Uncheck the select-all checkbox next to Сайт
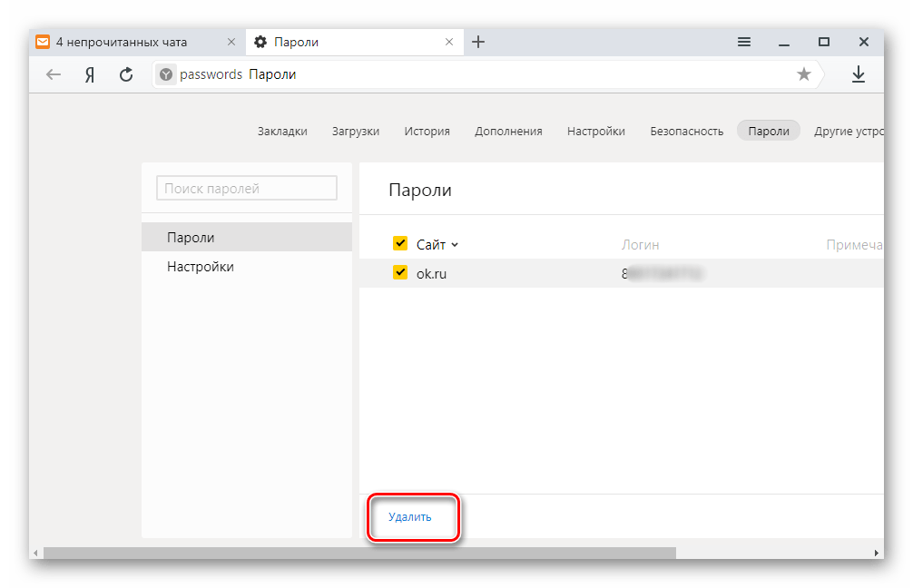 point(400,243)
